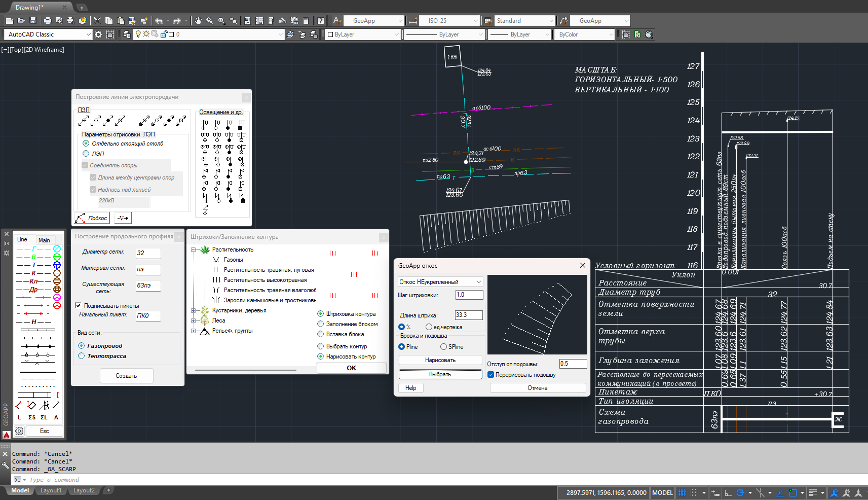Toggle the grid display in status bar
The width and height of the screenshot is (868, 500).
pyautogui.click(x=682, y=492)
